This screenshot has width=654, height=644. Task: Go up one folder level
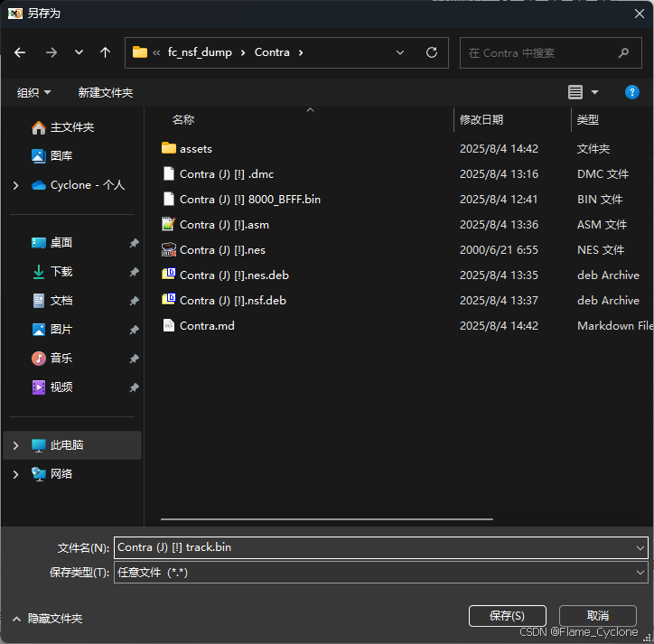[x=105, y=52]
